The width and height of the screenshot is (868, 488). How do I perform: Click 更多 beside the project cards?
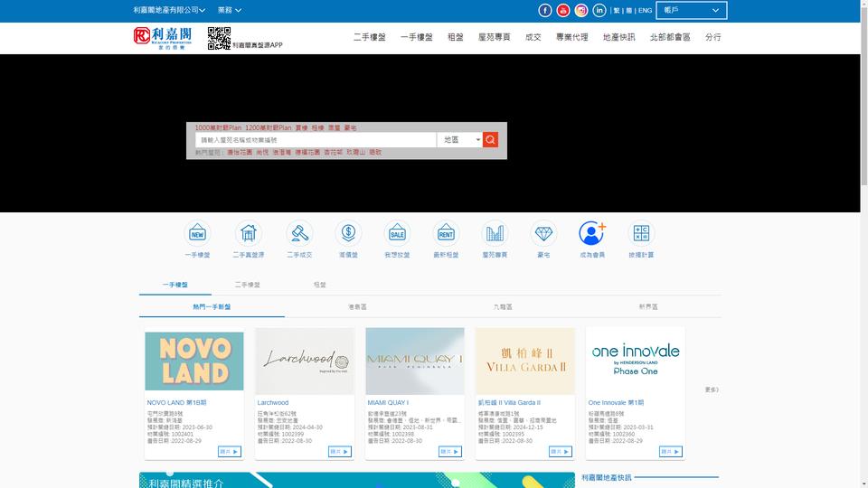click(712, 390)
